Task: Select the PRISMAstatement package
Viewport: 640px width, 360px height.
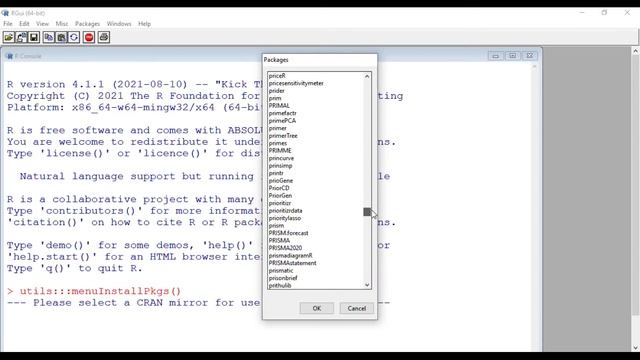Action: (x=292, y=263)
